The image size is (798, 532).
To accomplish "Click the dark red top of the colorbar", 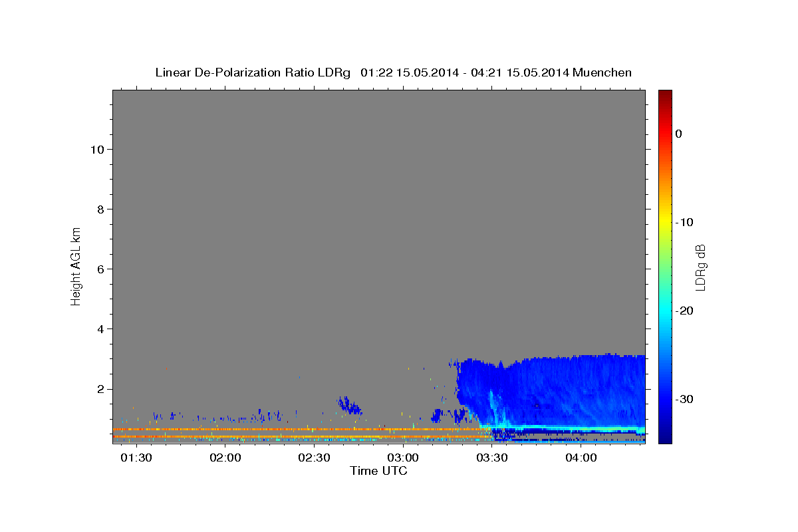I will point(665,94).
